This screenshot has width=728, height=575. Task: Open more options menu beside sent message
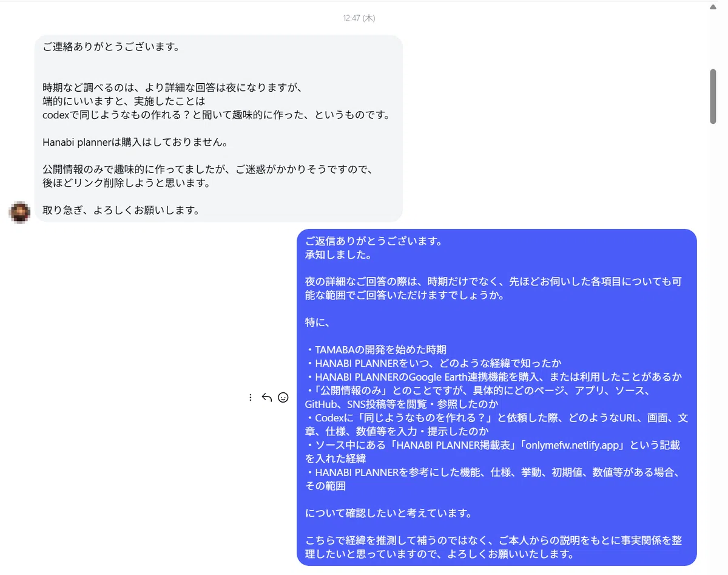tap(251, 398)
